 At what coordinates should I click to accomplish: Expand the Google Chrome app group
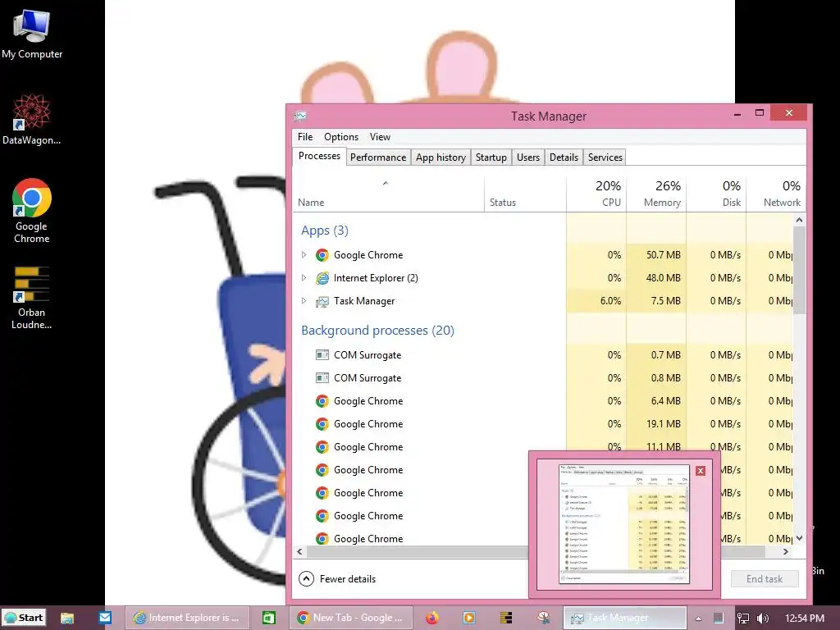click(304, 255)
